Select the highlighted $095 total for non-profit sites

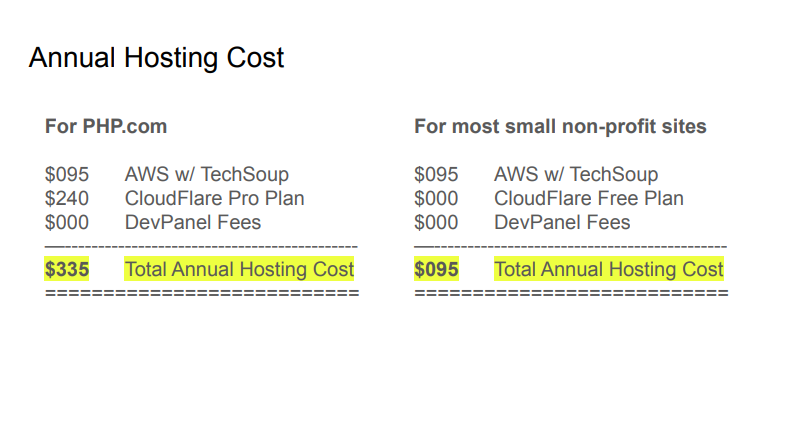click(436, 269)
